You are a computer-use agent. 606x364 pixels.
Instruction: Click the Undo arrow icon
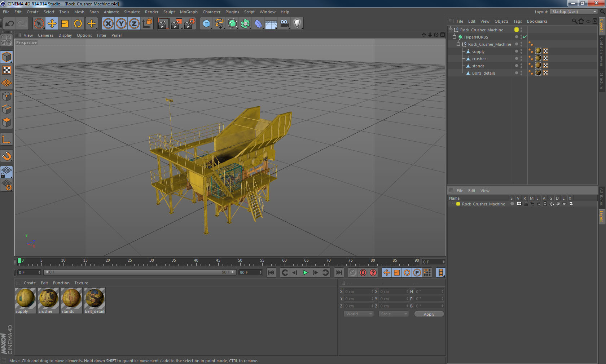pyautogui.click(x=9, y=24)
